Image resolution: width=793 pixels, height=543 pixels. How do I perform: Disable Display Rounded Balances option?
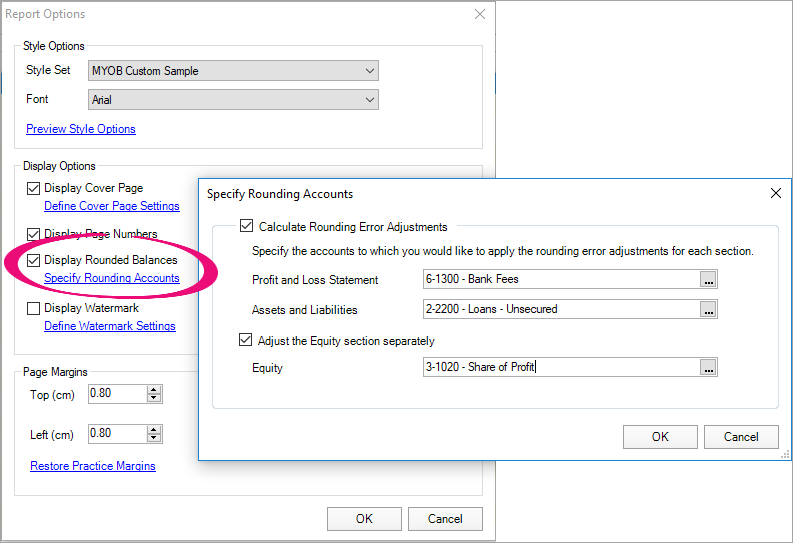point(34,260)
